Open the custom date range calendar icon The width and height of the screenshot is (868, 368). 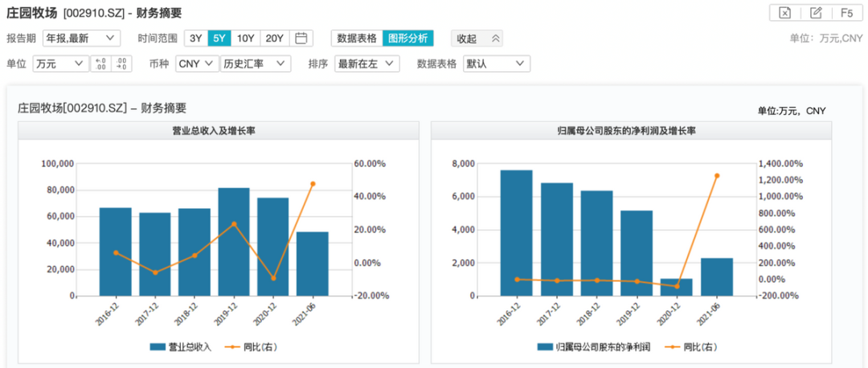point(301,39)
